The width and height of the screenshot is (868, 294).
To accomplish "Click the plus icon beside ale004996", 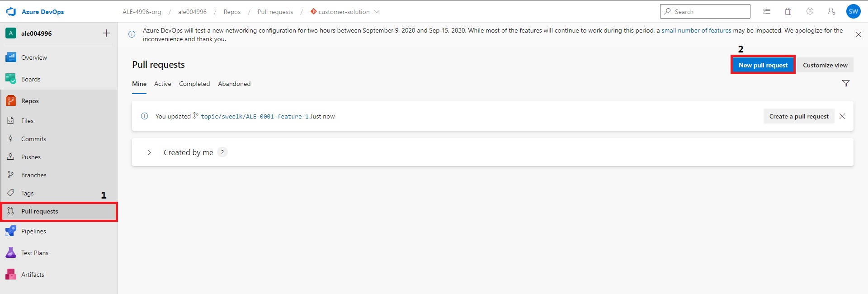I will 106,33.
